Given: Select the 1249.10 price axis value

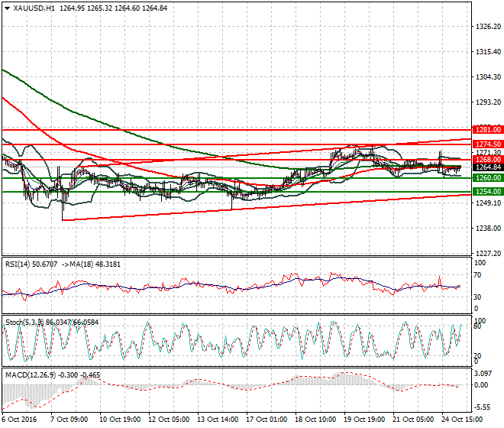Looking at the screenshot, I should (x=488, y=203).
